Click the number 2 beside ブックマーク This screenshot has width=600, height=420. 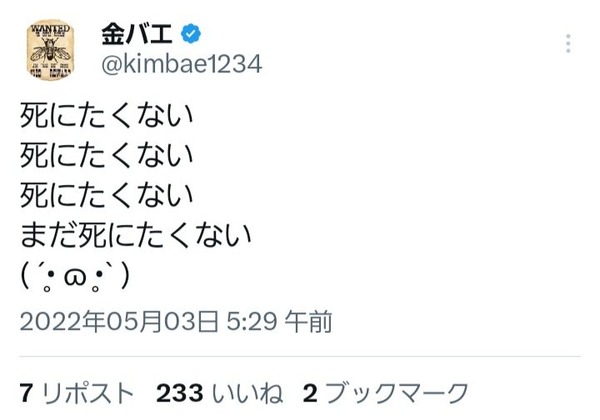pyautogui.click(x=310, y=393)
